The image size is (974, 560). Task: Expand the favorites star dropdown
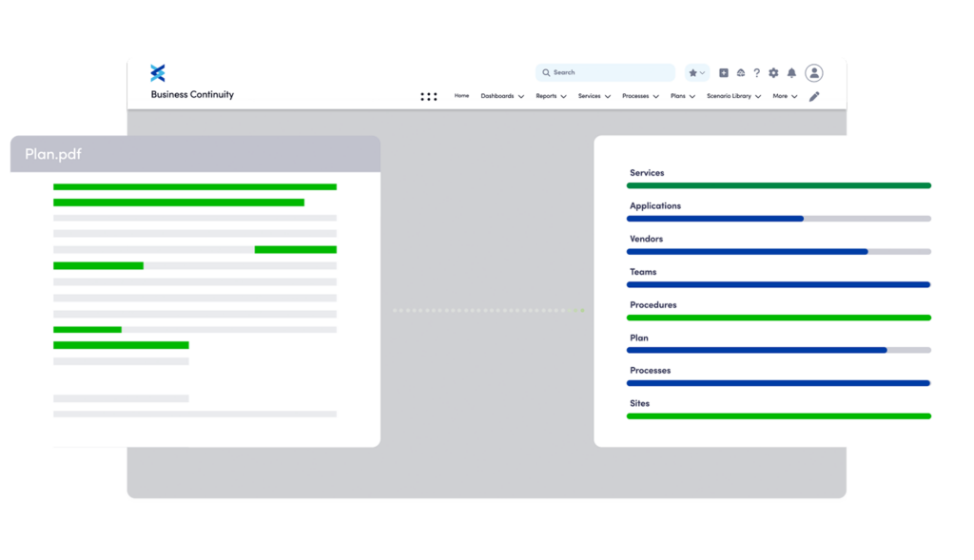[x=697, y=73]
